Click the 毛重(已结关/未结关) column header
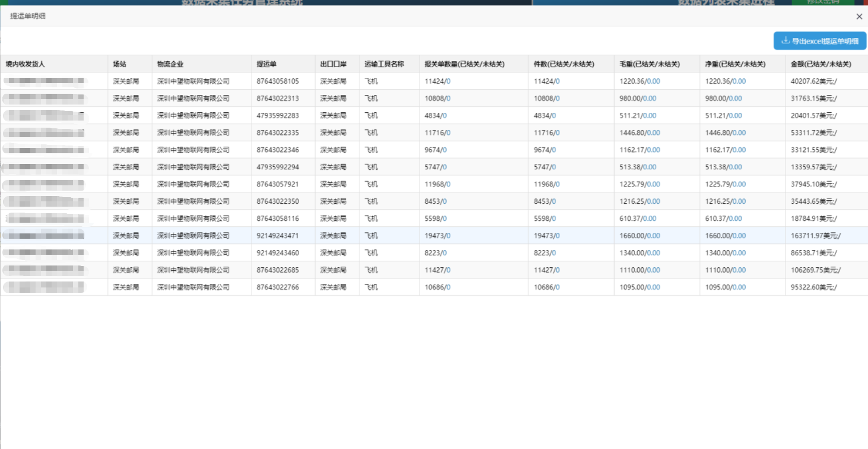The height and width of the screenshot is (449, 868). pos(650,64)
